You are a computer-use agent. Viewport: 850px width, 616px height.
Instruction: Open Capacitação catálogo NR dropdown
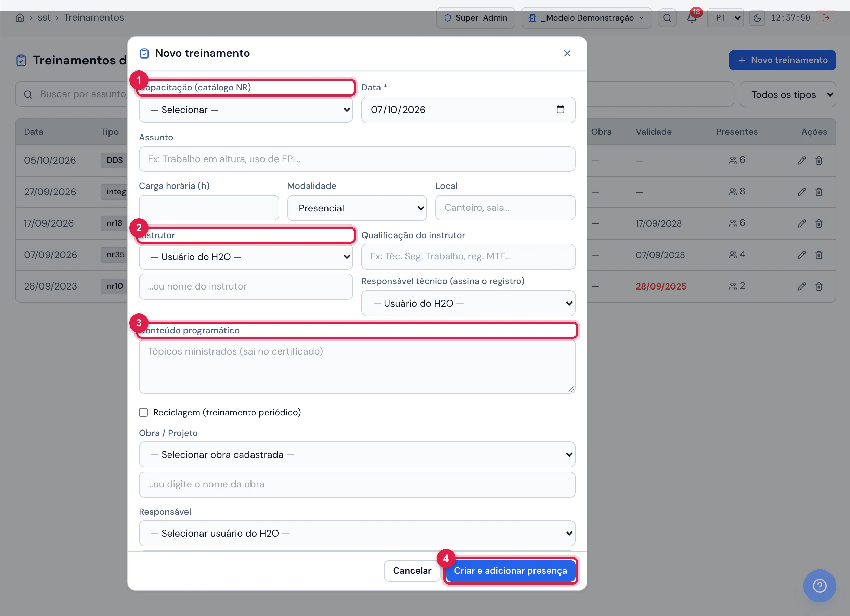[x=245, y=110]
